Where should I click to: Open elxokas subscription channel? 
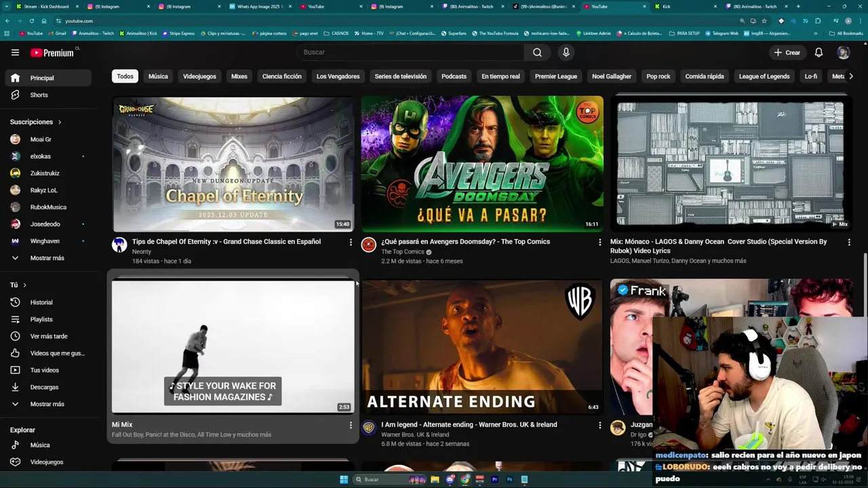pyautogui.click(x=47, y=157)
